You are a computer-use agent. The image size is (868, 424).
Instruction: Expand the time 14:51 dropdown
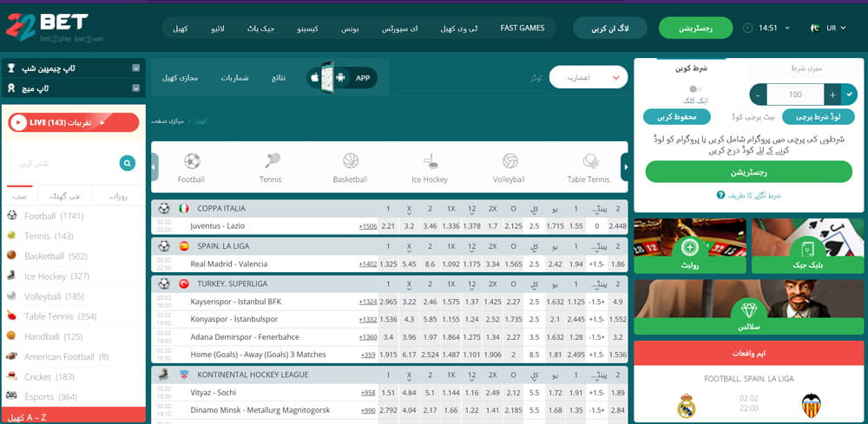point(787,28)
